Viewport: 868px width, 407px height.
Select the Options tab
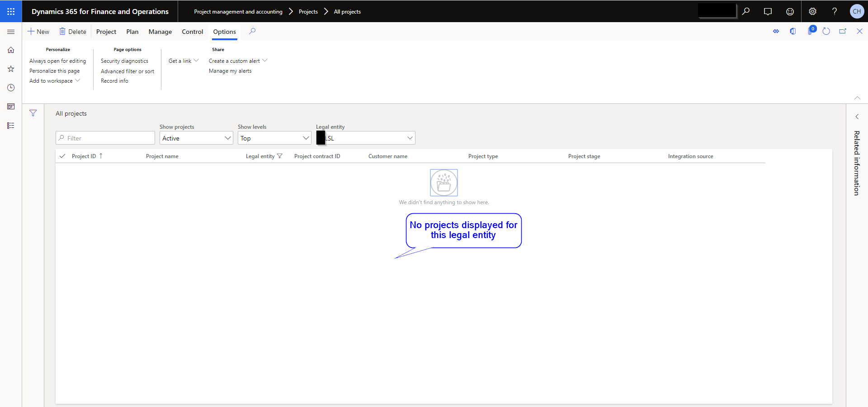pos(225,32)
